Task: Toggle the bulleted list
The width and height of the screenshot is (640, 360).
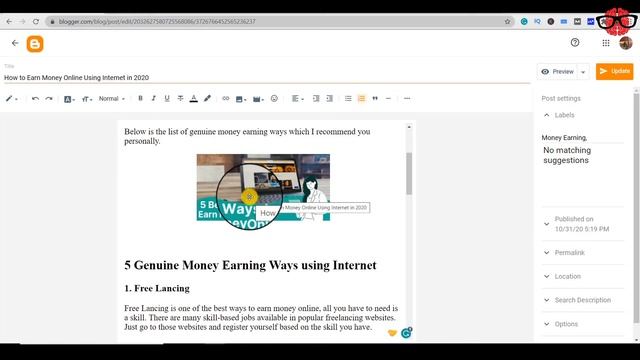Action: click(348, 98)
